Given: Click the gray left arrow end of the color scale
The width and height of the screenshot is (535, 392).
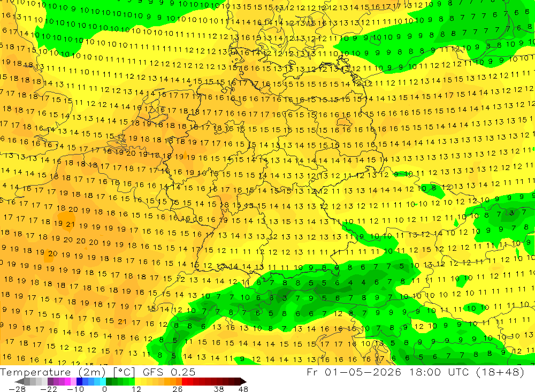Looking at the screenshot, I should tap(19, 382).
